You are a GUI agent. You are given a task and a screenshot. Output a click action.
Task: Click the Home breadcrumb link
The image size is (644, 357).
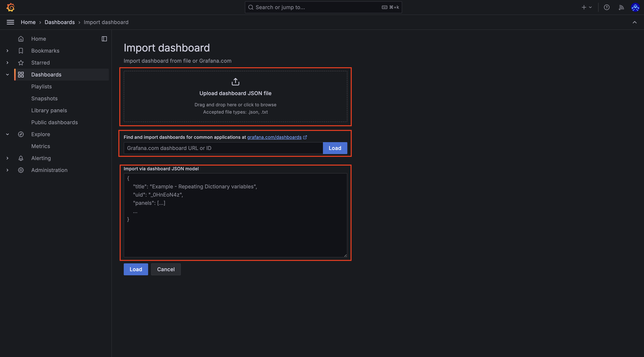(28, 22)
